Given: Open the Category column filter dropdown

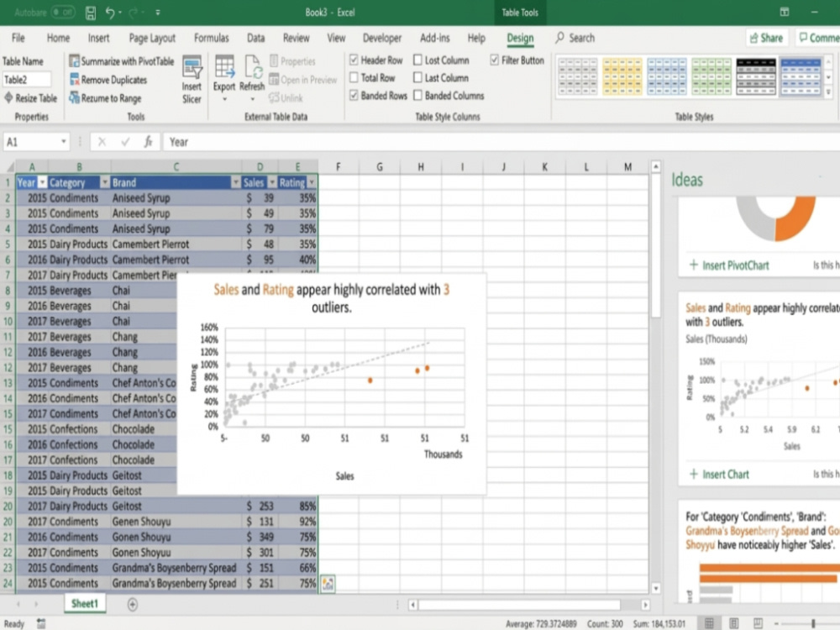Looking at the screenshot, I should click(105, 182).
